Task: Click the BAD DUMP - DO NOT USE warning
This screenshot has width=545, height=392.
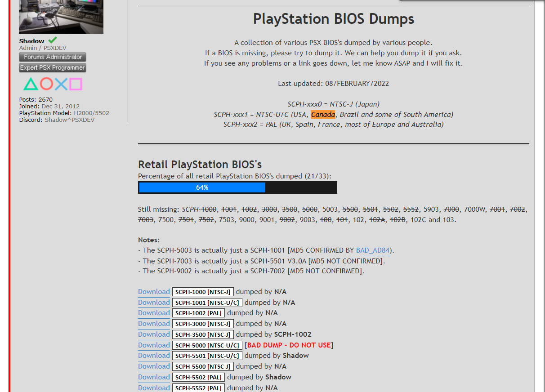Action: coord(289,345)
